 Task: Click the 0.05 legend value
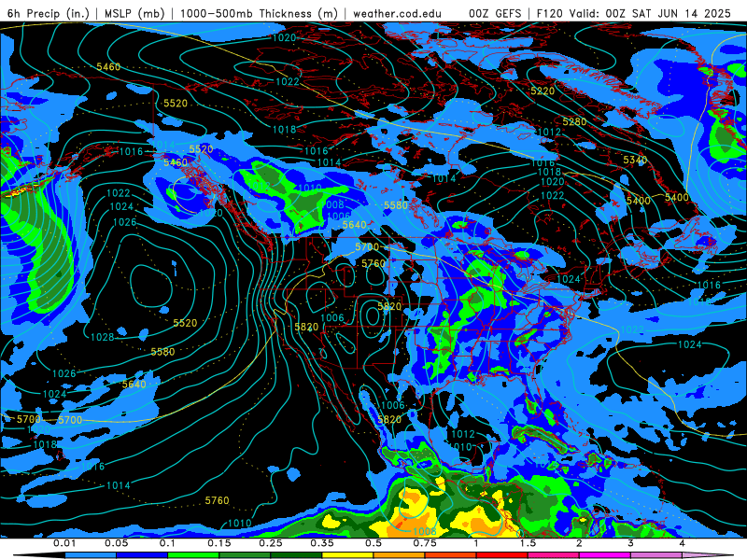[116, 543]
